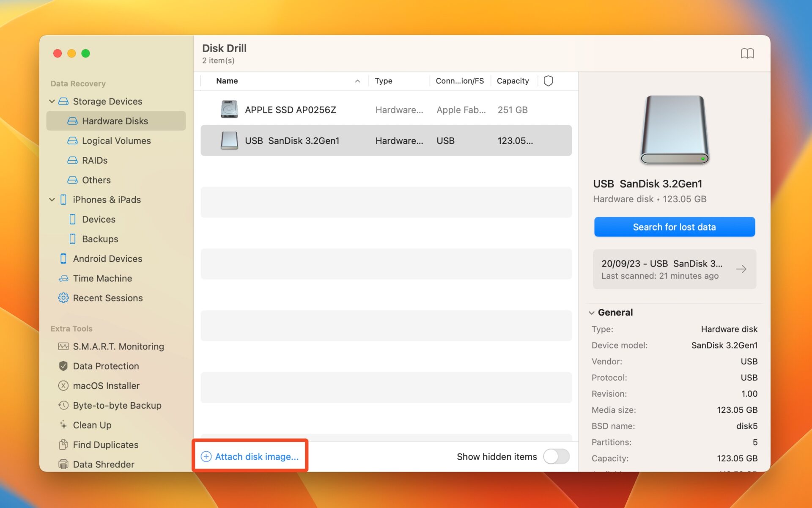
Task: Open Data Protection shield icon
Action: point(63,366)
